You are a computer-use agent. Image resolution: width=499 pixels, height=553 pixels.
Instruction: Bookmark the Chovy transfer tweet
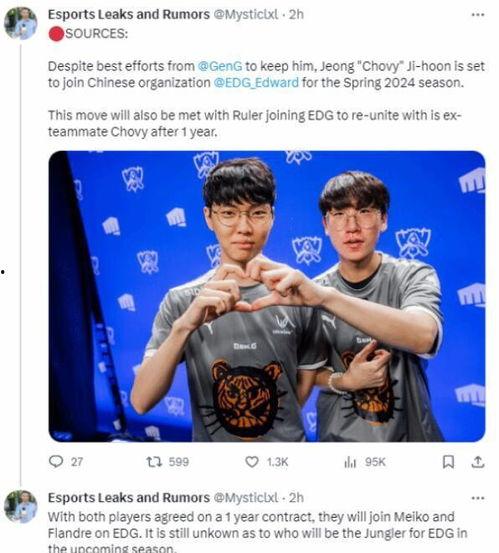tap(448, 462)
